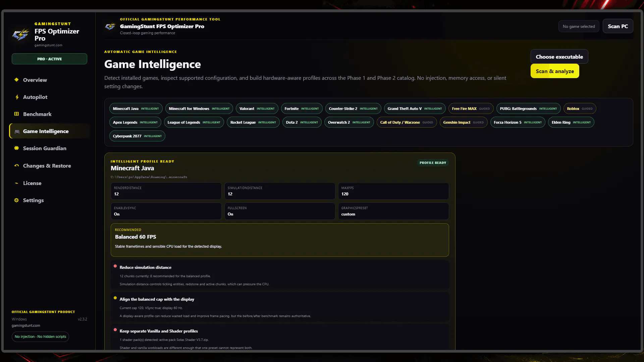
Task: Select the Fortnite game chip
Action: [302, 109]
